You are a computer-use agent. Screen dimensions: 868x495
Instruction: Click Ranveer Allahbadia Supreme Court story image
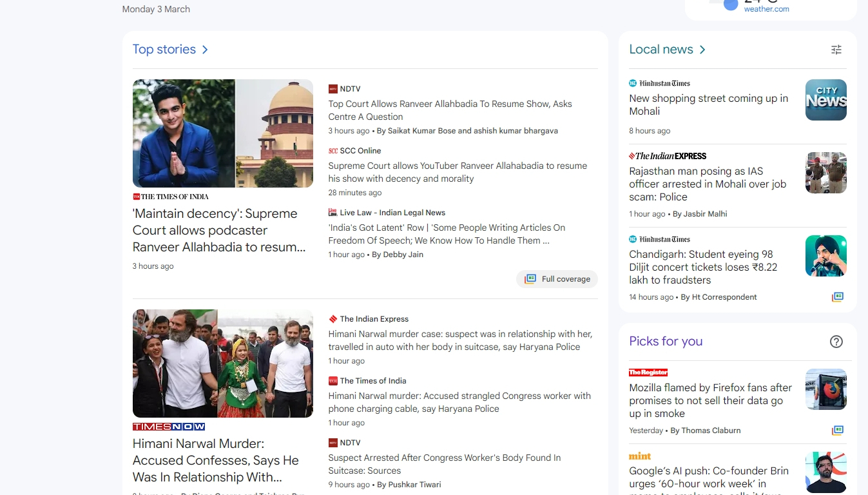223,133
